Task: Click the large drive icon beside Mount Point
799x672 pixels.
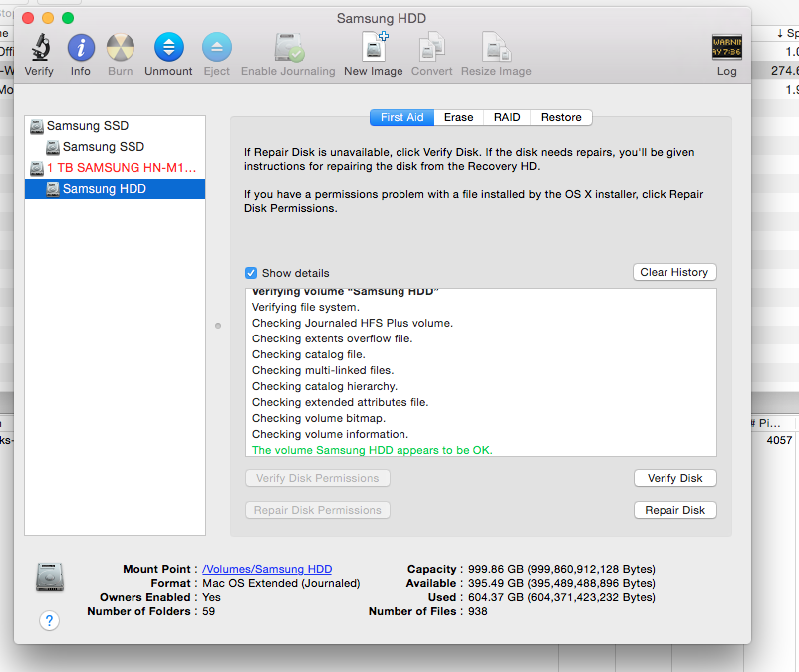Action: coord(50,577)
